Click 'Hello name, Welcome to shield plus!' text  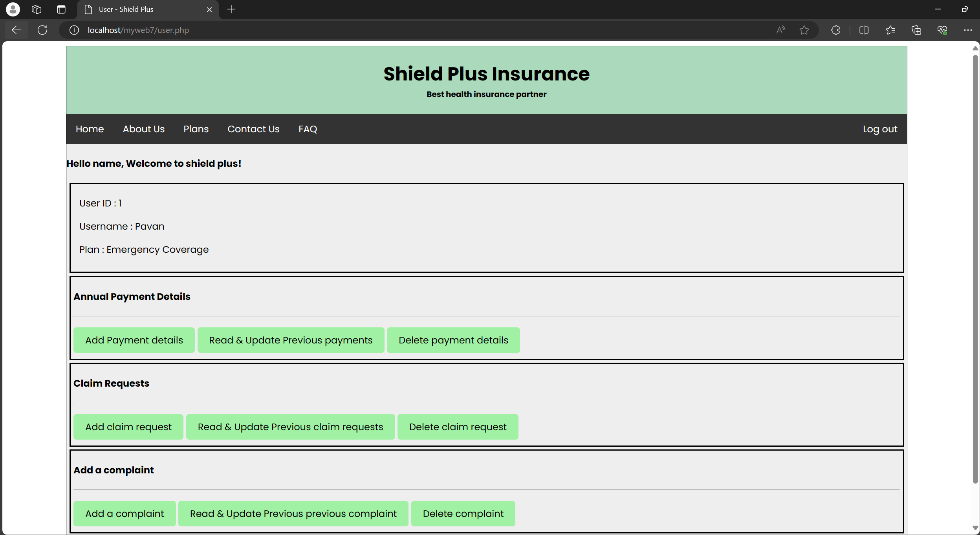[x=154, y=163]
